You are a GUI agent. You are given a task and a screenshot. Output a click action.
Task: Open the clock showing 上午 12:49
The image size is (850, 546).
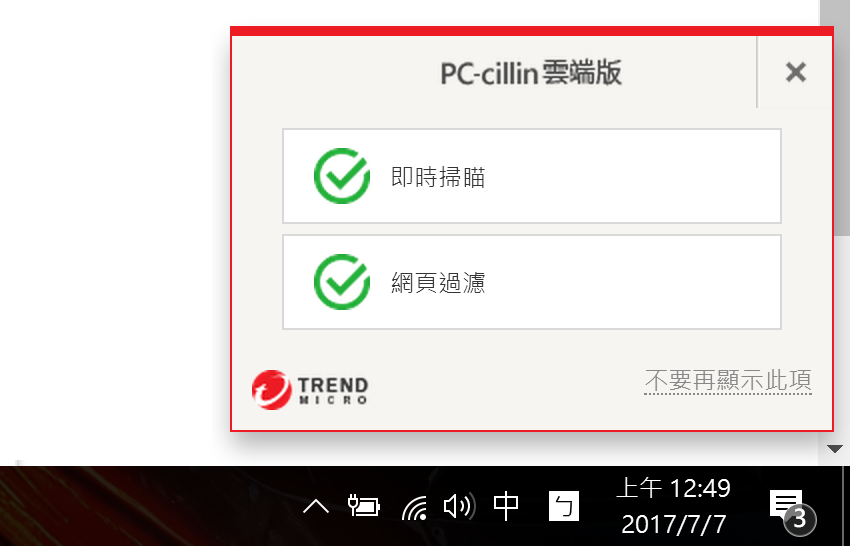674,488
